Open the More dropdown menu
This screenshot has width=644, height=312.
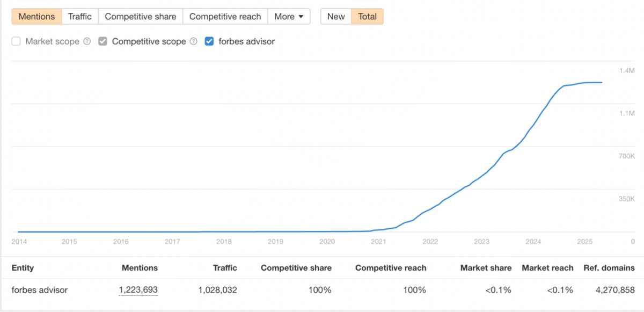click(289, 17)
